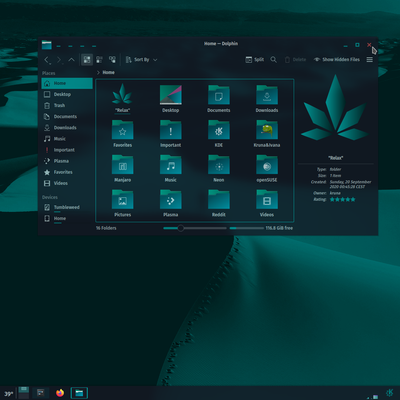Click the 39° weather widget in taskbar
The image size is (400, 400).
8,394
